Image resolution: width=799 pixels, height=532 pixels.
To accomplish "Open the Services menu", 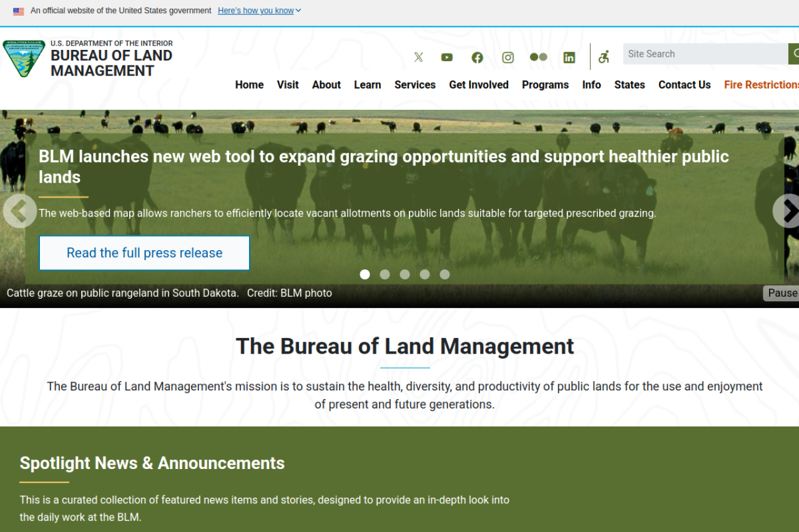I will 415,85.
